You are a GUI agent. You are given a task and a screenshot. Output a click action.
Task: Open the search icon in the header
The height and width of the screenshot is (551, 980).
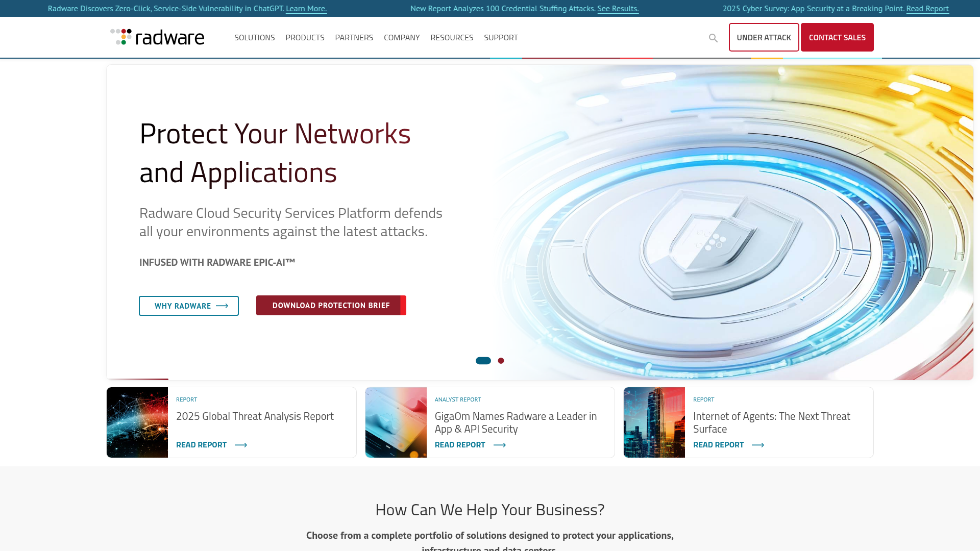pos(713,38)
